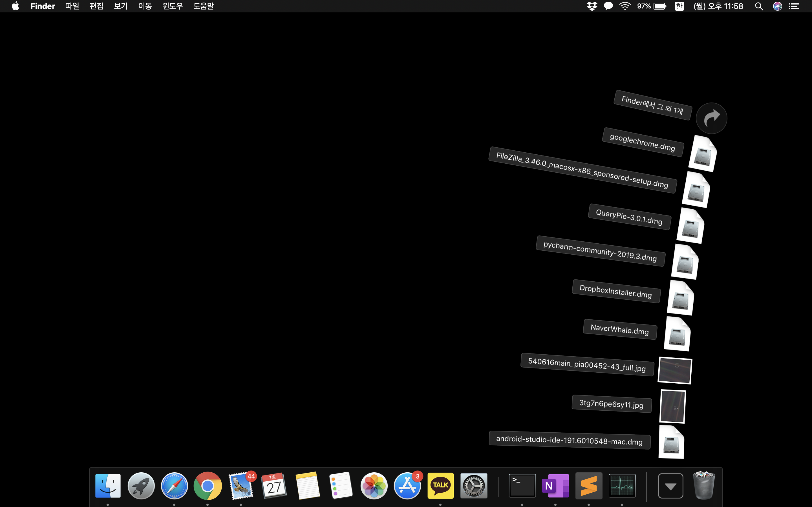Open the Photos app
The image size is (812, 507).
point(374,486)
